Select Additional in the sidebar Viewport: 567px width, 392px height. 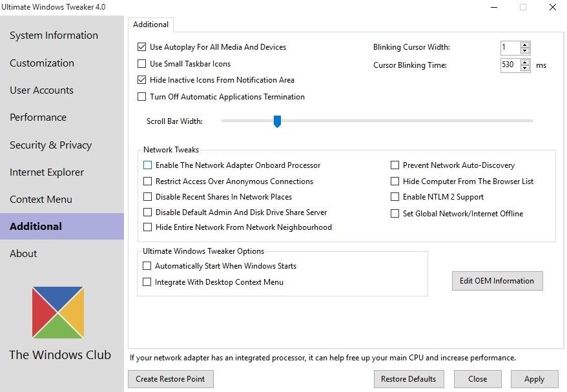point(62,227)
